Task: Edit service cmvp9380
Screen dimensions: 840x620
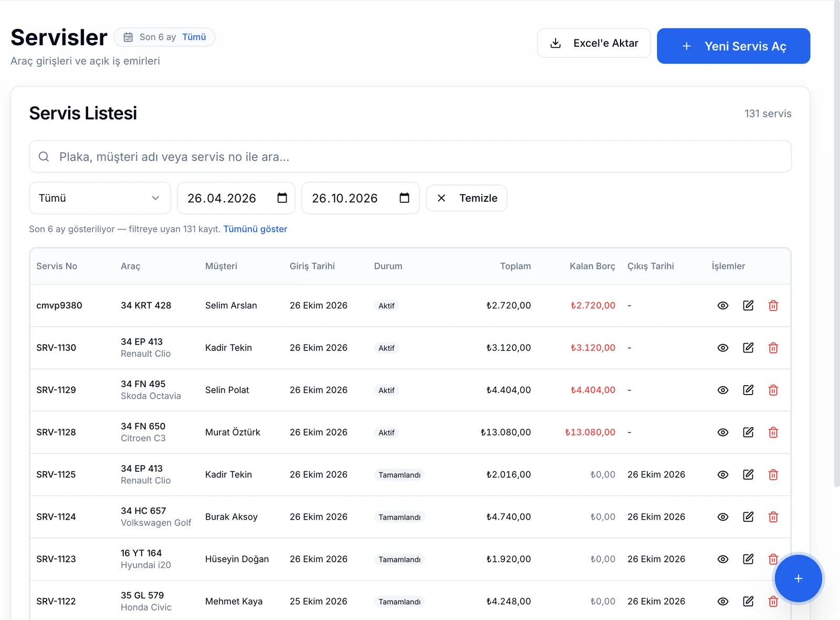Action: (748, 306)
